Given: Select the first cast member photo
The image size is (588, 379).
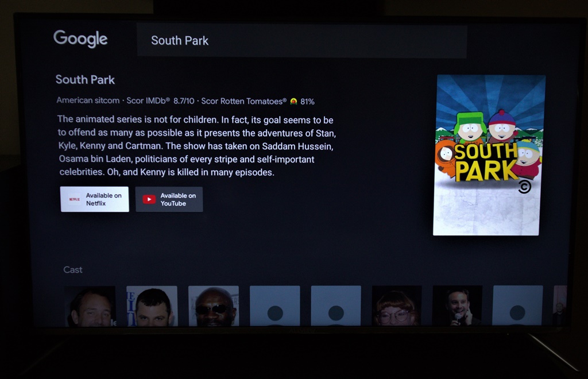Looking at the screenshot, I should (90, 306).
